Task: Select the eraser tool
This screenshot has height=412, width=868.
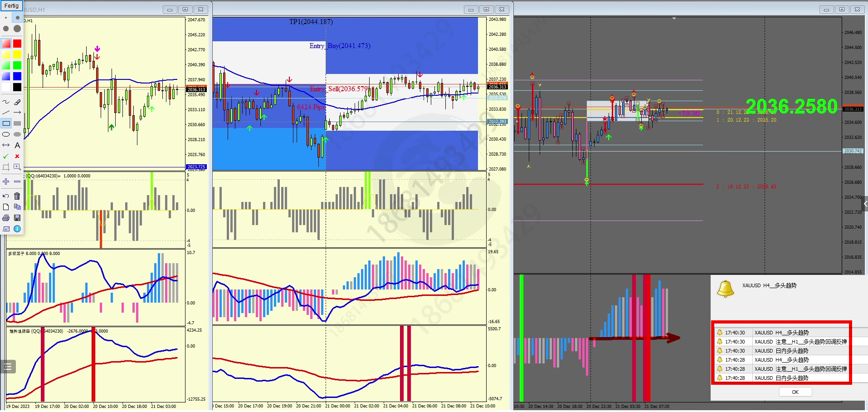Action: (x=17, y=102)
